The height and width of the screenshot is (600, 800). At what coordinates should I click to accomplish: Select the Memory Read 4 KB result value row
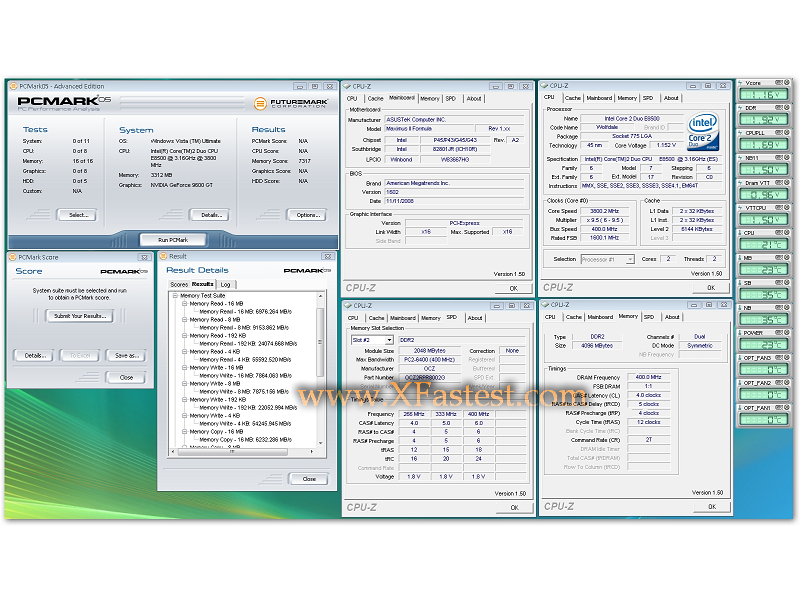coord(245,360)
